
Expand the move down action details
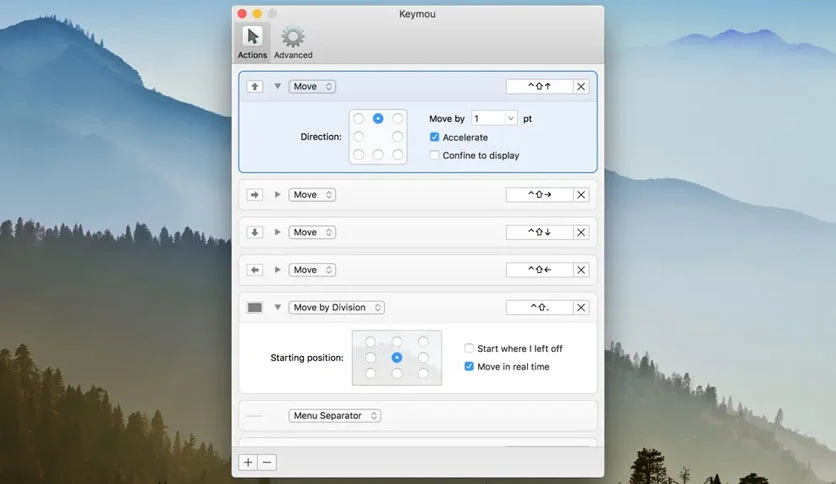click(277, 232)
